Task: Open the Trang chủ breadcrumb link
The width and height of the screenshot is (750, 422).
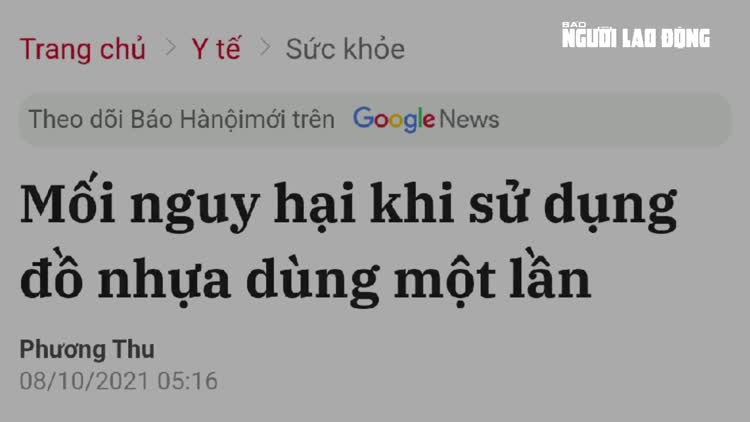Action: [x=83, y=49]
